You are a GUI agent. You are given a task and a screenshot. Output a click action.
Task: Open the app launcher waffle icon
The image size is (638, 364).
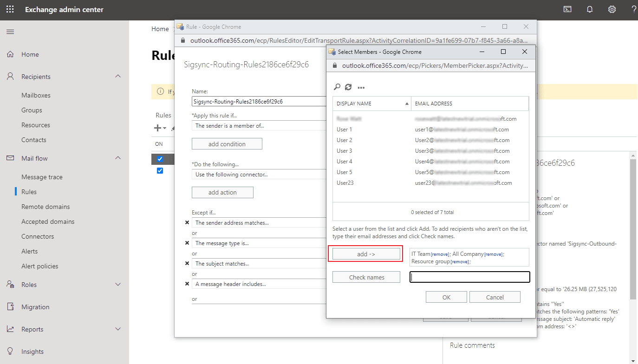click(x=10, y=9)
